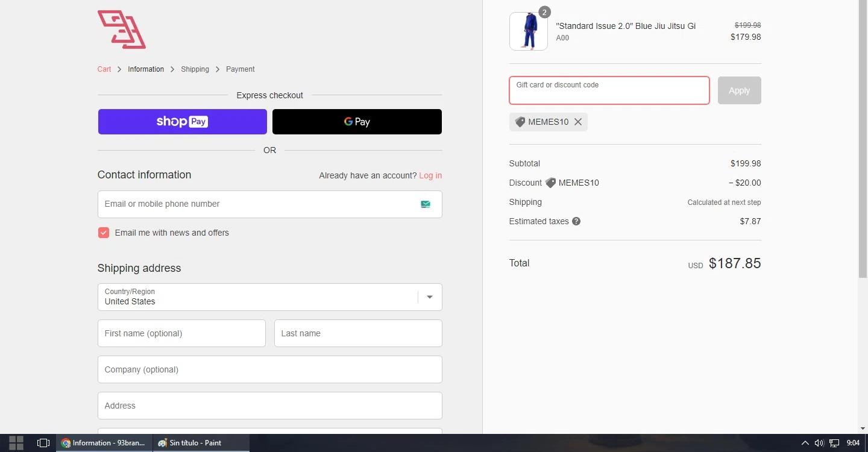Pay with Shop Pay express checkout
The image size is (868, 452).
click(x=182, y=122)
